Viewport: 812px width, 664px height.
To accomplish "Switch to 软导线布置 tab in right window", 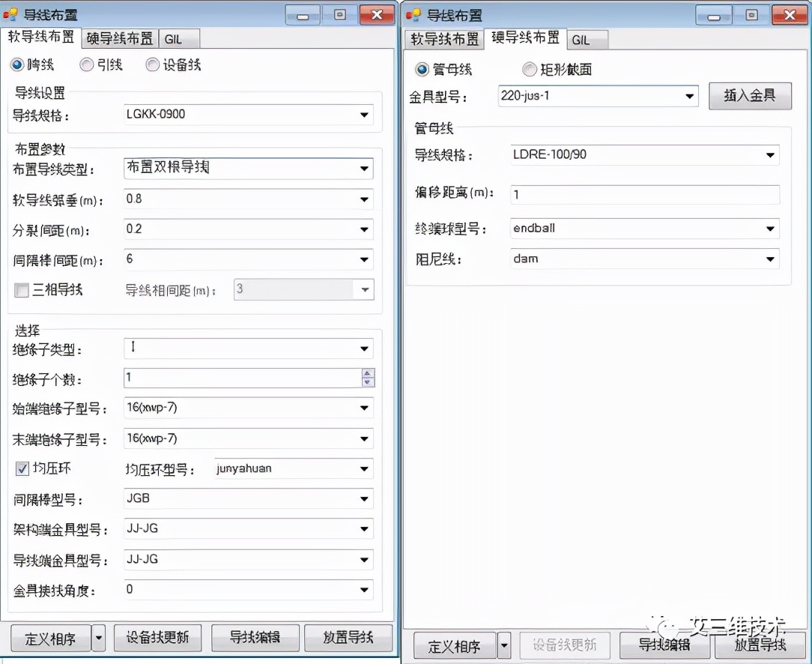I will [x=444, y=40].
